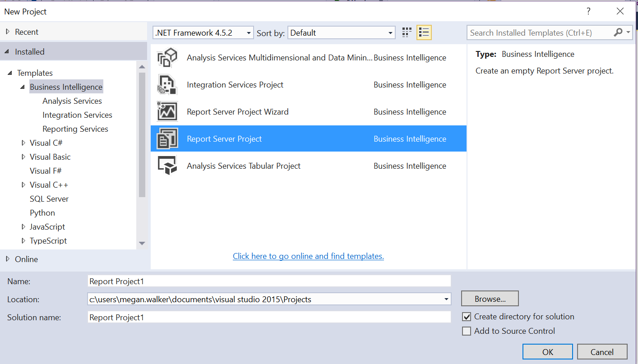
Task: Select the Analysis Services tree item
Action: tap(72, 101)
